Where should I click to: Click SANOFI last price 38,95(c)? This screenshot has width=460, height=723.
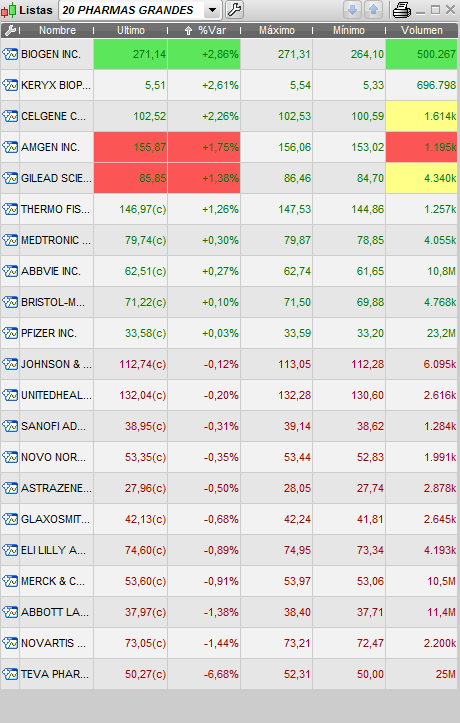coord(145,426)
